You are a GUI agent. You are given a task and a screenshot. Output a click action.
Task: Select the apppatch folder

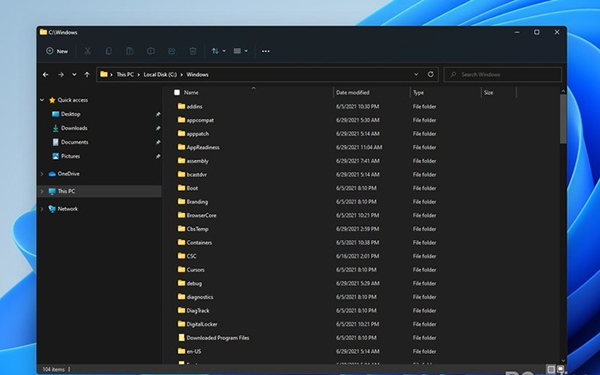[x=197, y=134]
